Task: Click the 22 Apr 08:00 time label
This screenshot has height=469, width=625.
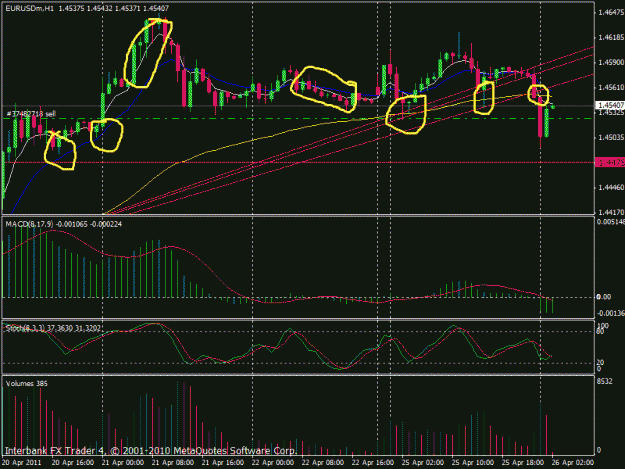Action: 322,463
